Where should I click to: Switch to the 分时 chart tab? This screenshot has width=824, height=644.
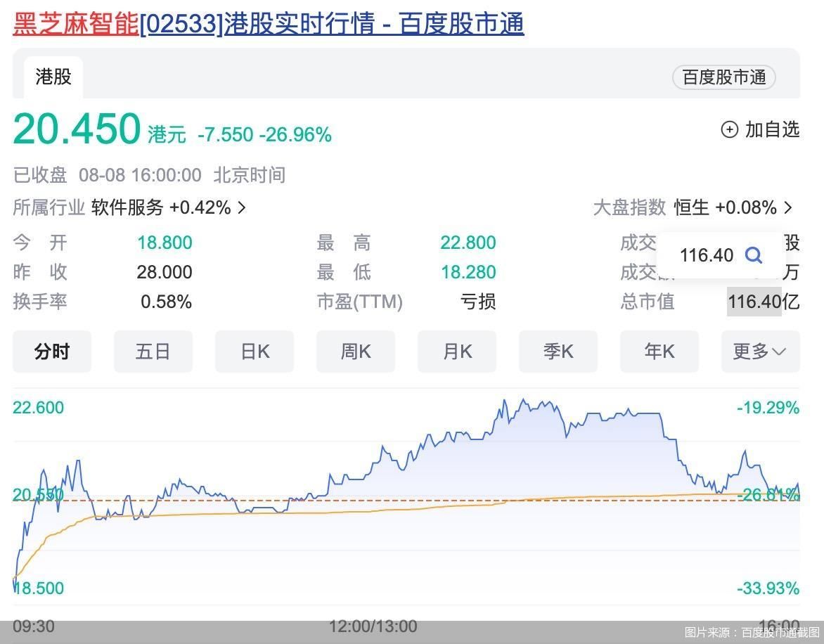click(x=52, y=352)
